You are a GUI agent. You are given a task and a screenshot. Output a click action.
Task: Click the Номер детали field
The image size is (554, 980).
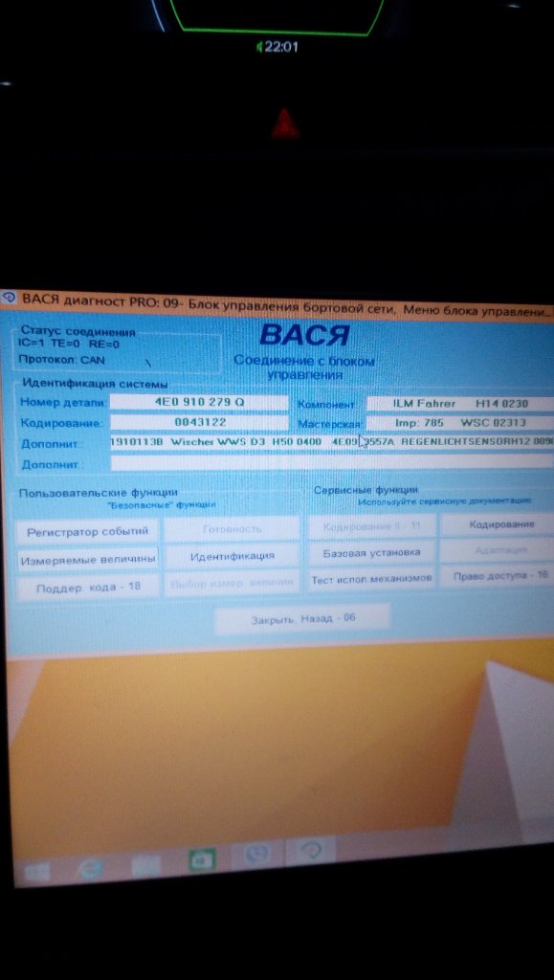click(199, 402)
